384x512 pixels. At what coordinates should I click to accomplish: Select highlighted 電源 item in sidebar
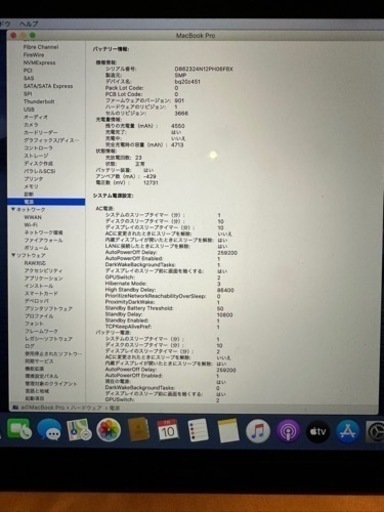click(x=46, y=202)
